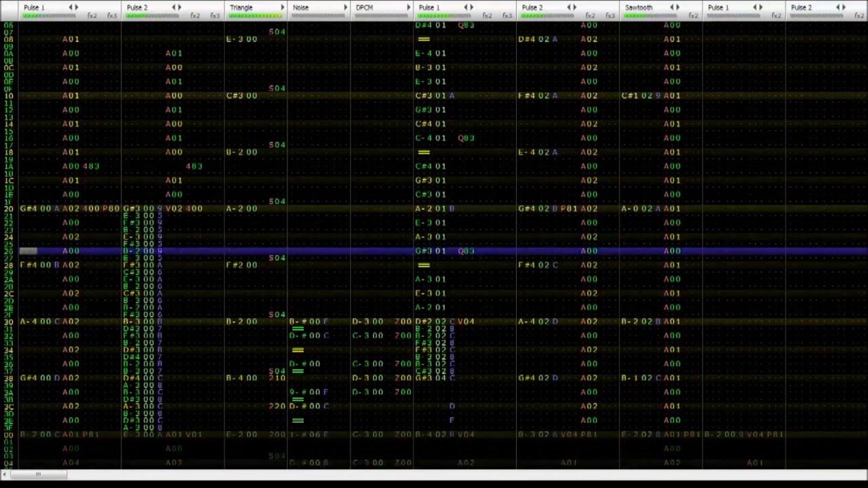Select Triangle effect '220' on row 3C
This screenshot has width=868, height=488.
pos(277,406)
